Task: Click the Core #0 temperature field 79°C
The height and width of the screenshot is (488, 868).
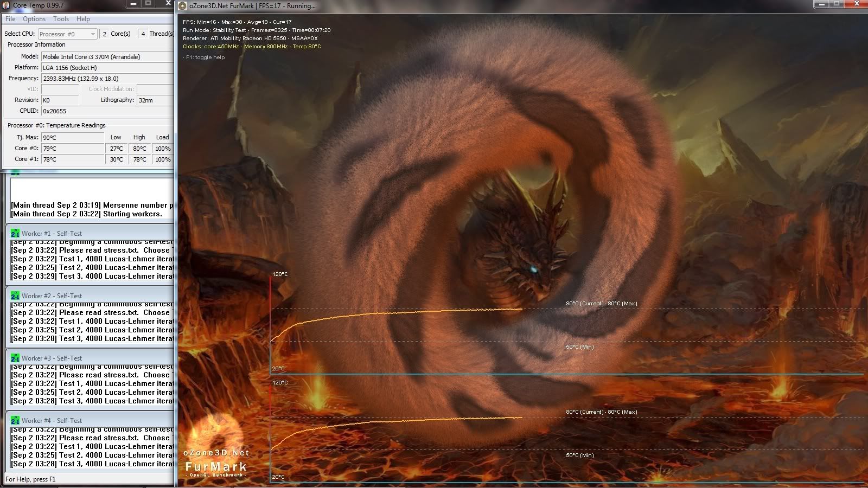Action: pyautogui.click(x=73, y=149)
